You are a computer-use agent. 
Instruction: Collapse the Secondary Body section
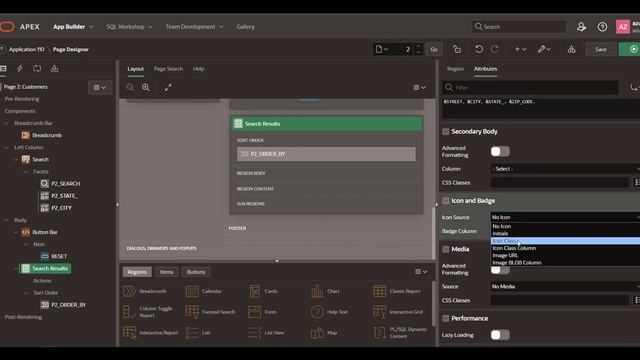pos(446,131)
